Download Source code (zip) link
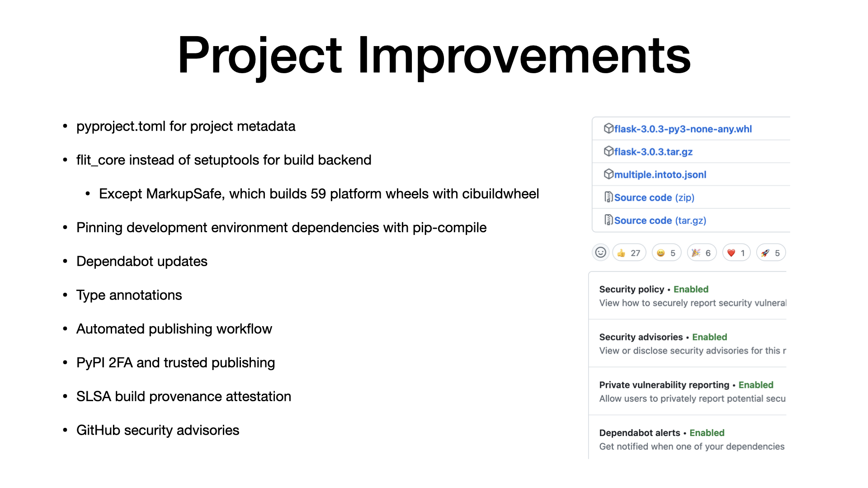 point(654,197)
